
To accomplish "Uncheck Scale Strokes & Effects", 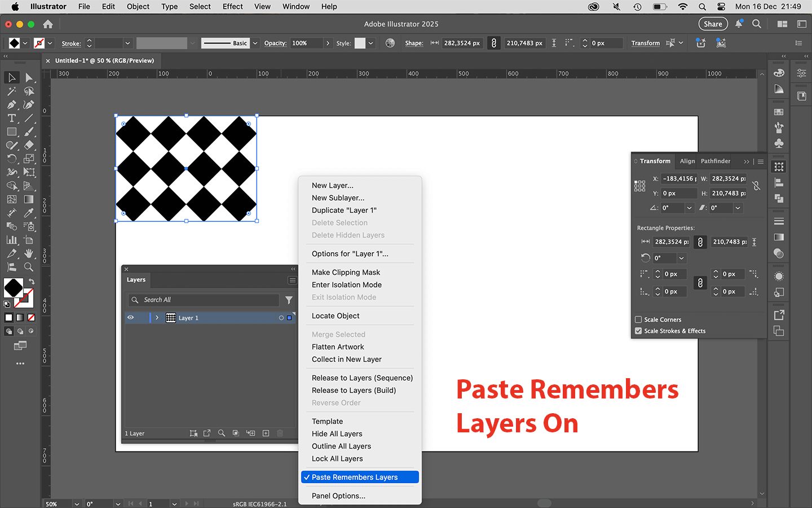I will (638, 331).
